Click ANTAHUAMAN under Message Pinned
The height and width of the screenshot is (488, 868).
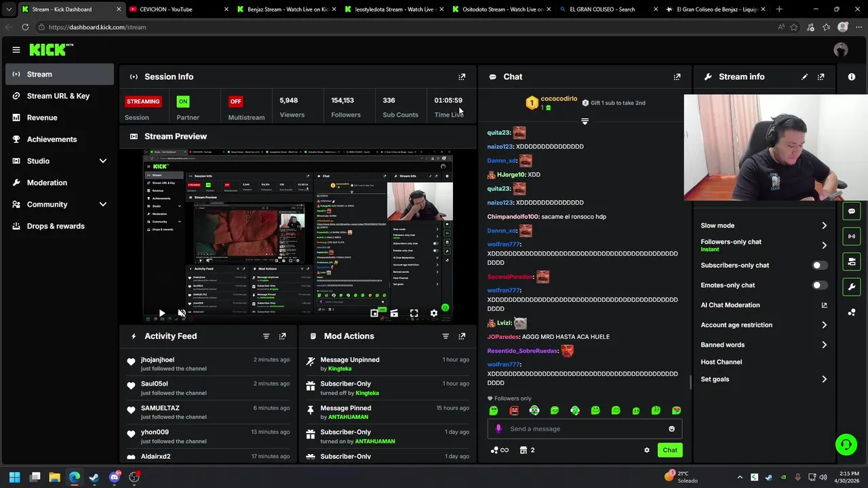click(x=348, y=417)
